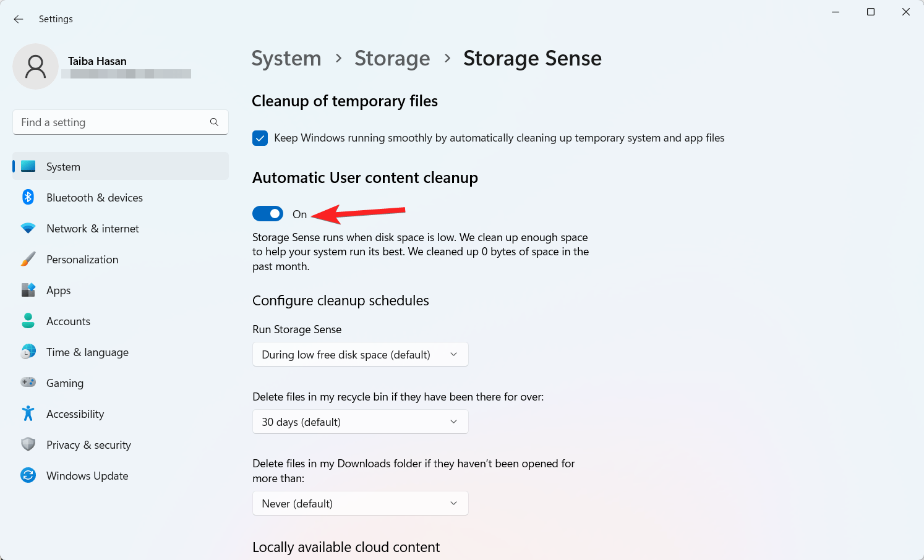Turn off Automatic User content cleanup toggle
The height and width of the screenshot is (560, 924).
tap(268, 214)
